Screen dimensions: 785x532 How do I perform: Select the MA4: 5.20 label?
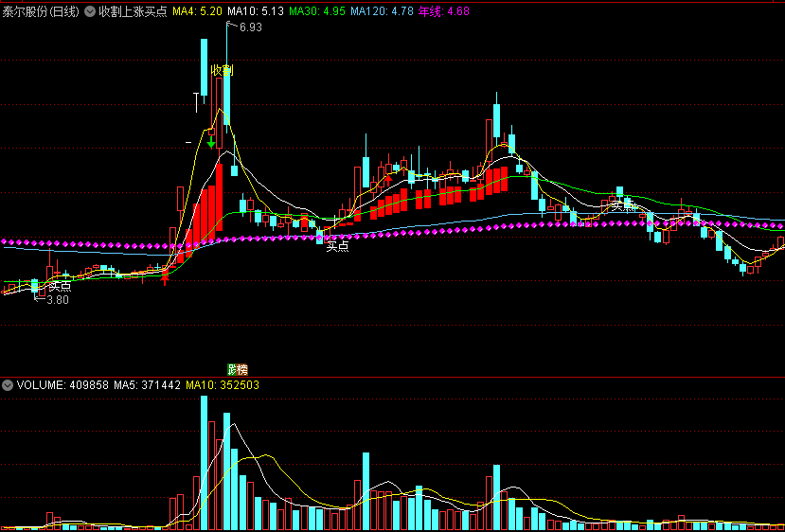tap(197, 11)
